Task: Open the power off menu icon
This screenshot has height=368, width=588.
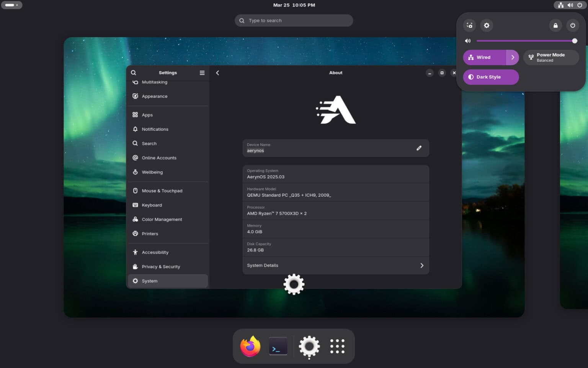Action: click(x=573, y=25)
